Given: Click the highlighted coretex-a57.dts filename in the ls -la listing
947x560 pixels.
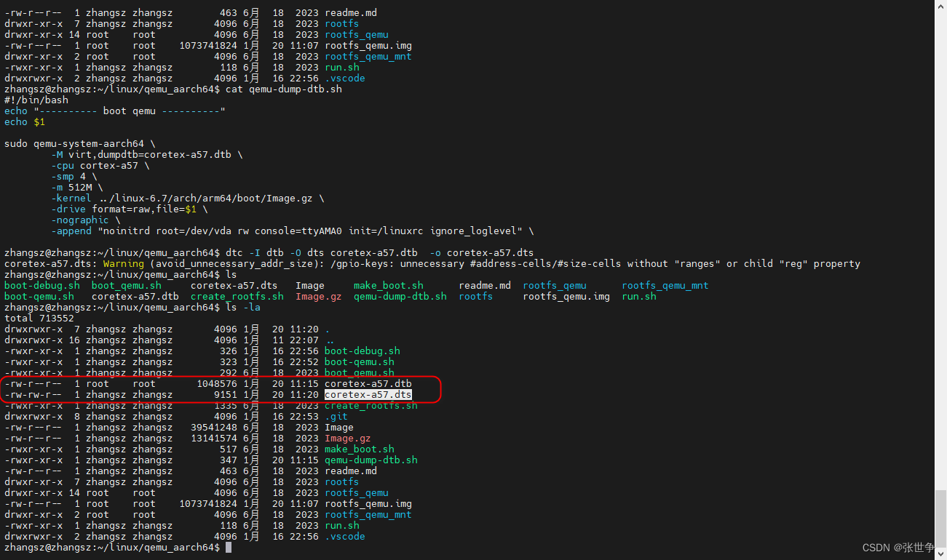Looking at the screenshot, I should [368, 394].
